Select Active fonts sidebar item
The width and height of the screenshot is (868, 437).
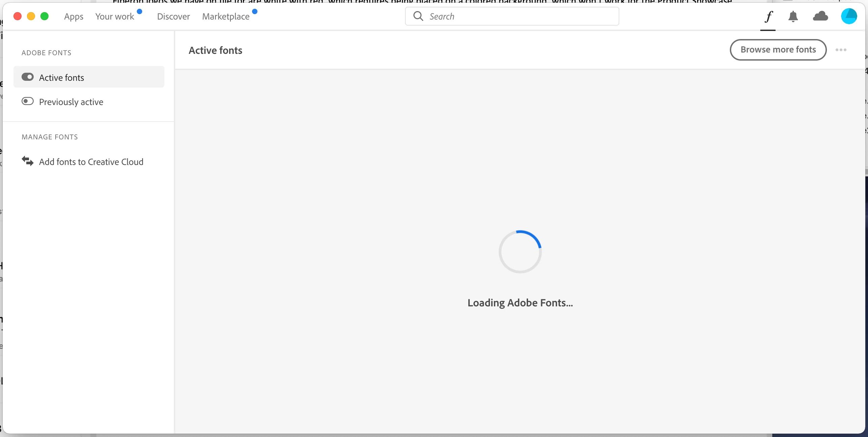tap(61, 78)
